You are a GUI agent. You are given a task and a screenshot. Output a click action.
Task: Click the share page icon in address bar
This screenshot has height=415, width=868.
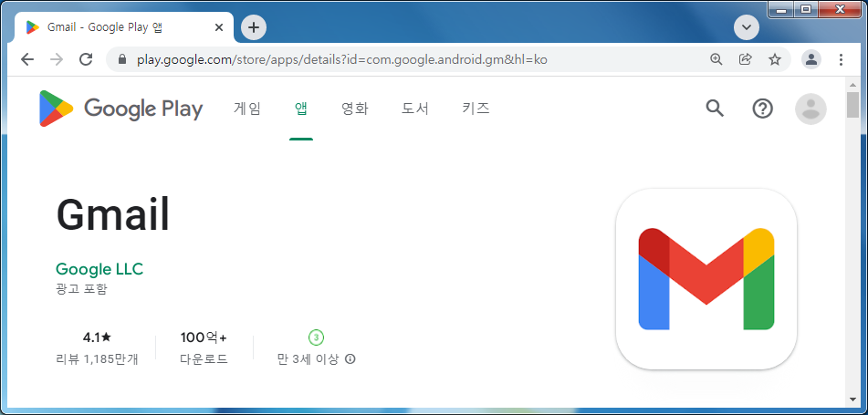pos(746,59)
